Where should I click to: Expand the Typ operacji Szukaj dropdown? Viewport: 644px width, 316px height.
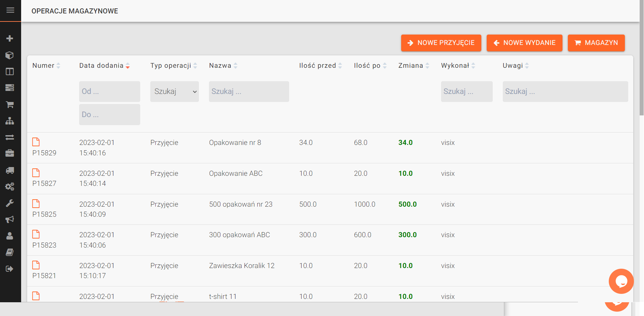click(174, 92)
